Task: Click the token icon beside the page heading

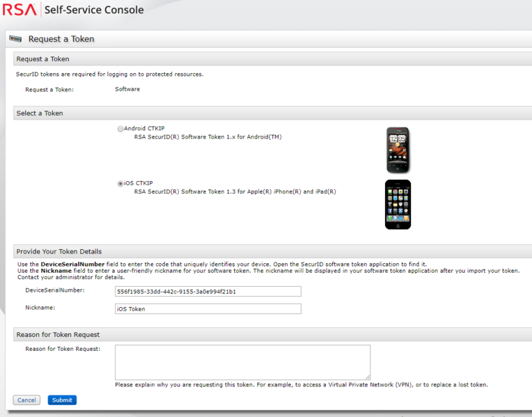Action: (16, 39)
